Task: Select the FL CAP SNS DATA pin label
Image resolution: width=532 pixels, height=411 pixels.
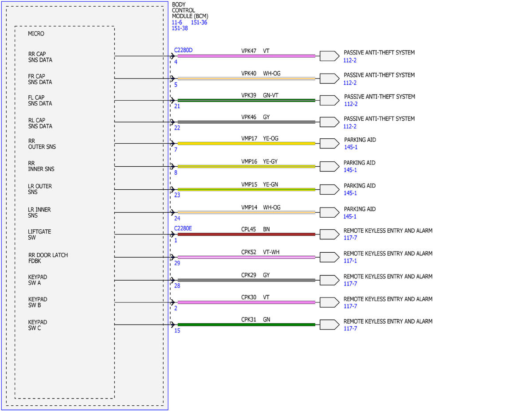Action: 40,101
